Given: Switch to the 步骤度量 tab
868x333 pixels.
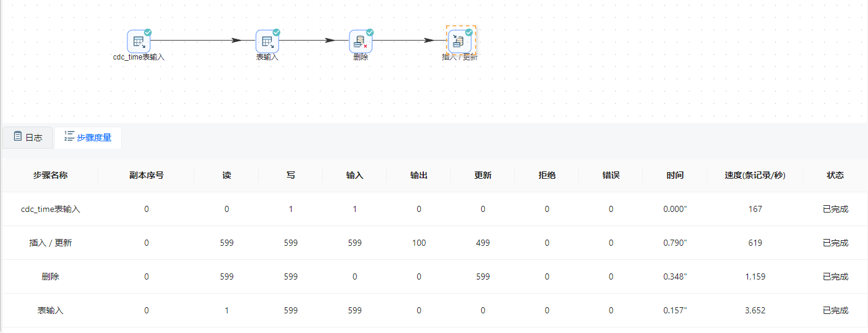Looking at the screenshot, I should (x=88, y=138).
